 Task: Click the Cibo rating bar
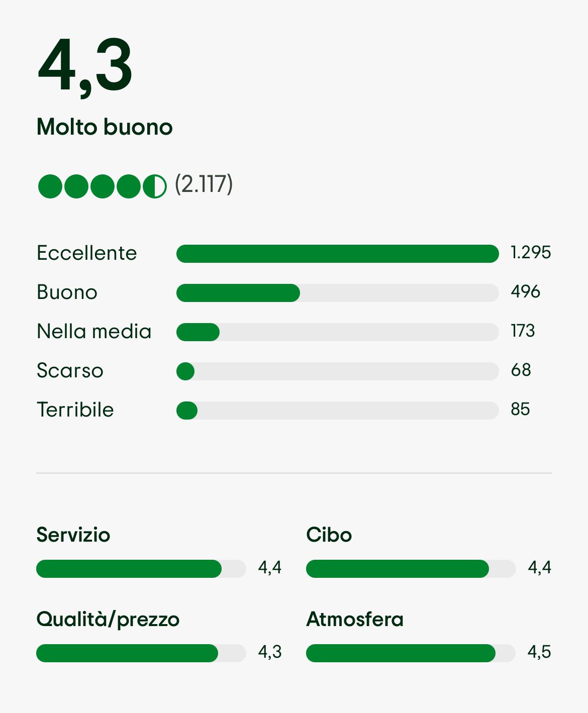click(x=411, y=569)
